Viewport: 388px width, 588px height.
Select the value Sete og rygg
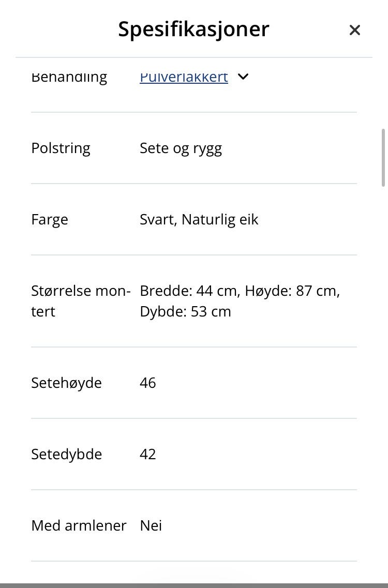click(x=181, y=148)
